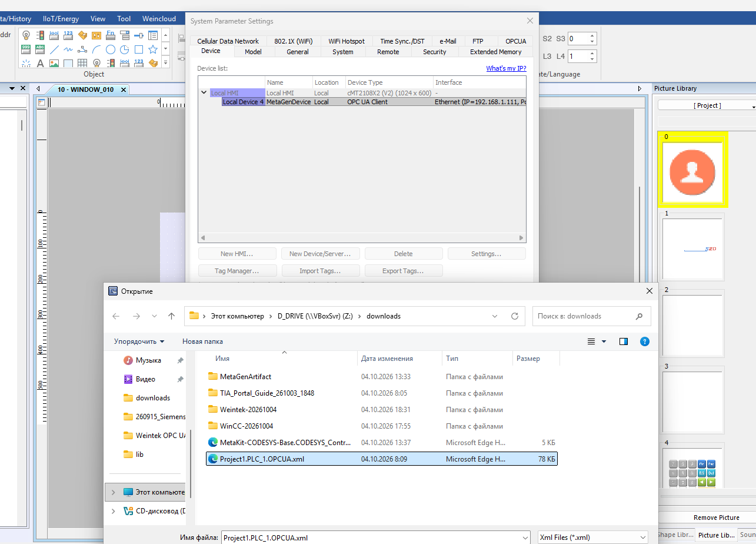Go up one folder in file dialog
This screenshot has height=544, width=756.
171,316
